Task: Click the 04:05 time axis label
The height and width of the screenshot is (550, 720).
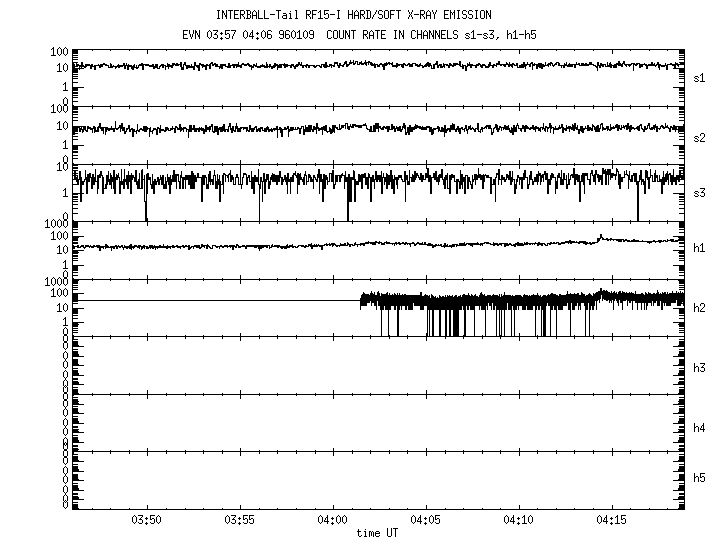Action: click(426, 521)
